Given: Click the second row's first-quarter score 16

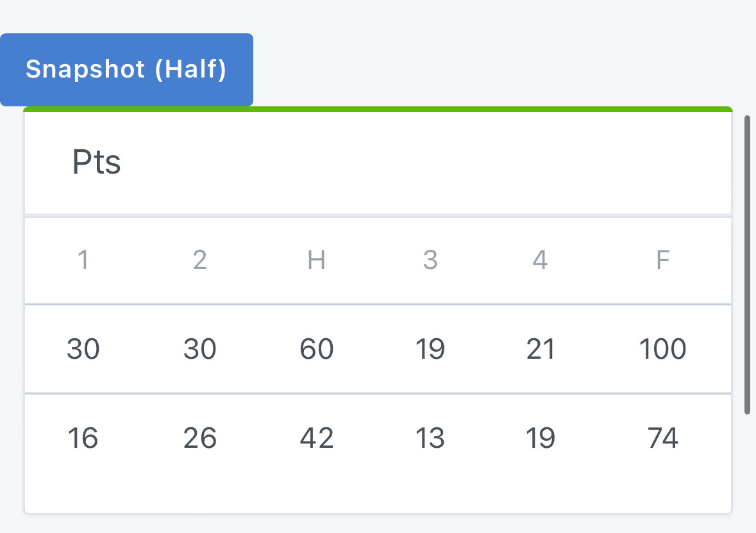Looking at the screenshot, I should pos(83,438).
